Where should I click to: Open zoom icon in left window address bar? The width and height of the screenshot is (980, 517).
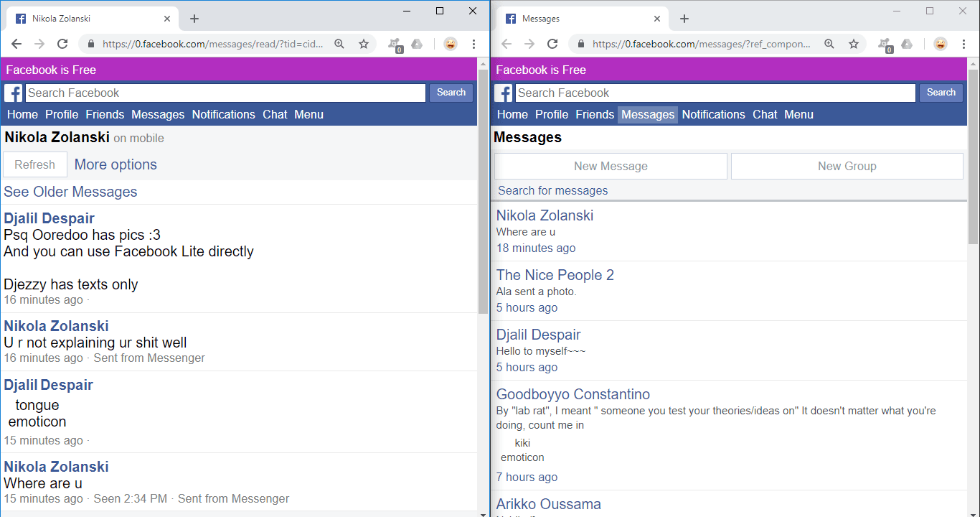tap(340, 44)
